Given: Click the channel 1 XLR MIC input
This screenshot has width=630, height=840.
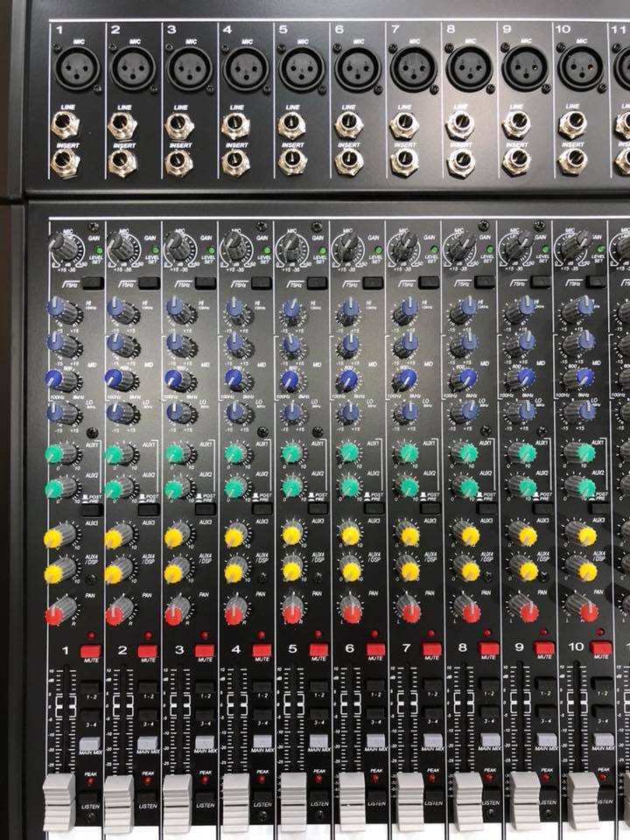Looking at the screenshot, I should (x=77, y=68).
